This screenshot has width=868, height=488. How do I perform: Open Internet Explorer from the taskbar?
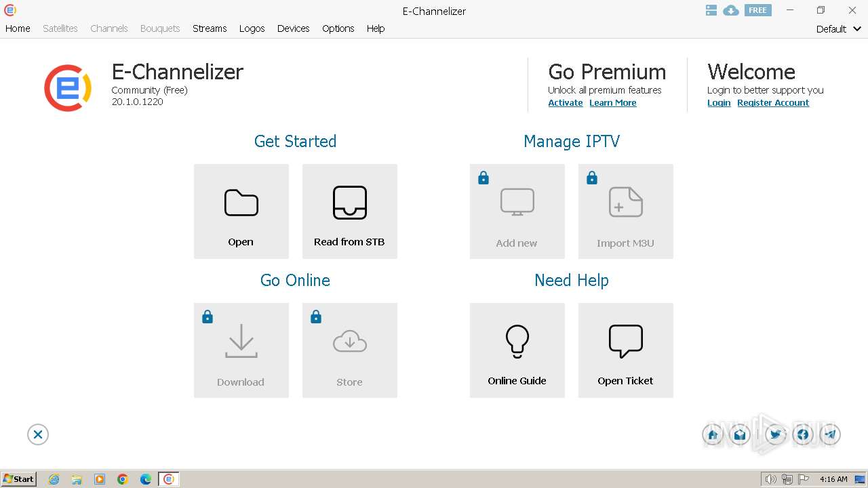[x=54, y=479]
